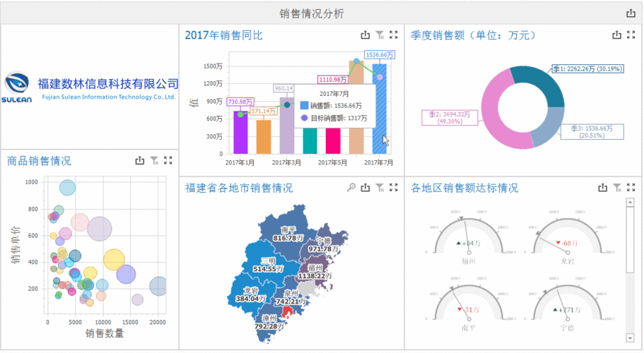This screenshot has height=353, width=644.
Task: Maximize the 各地区销售额达标情况 panel
Action: [631, 187]
